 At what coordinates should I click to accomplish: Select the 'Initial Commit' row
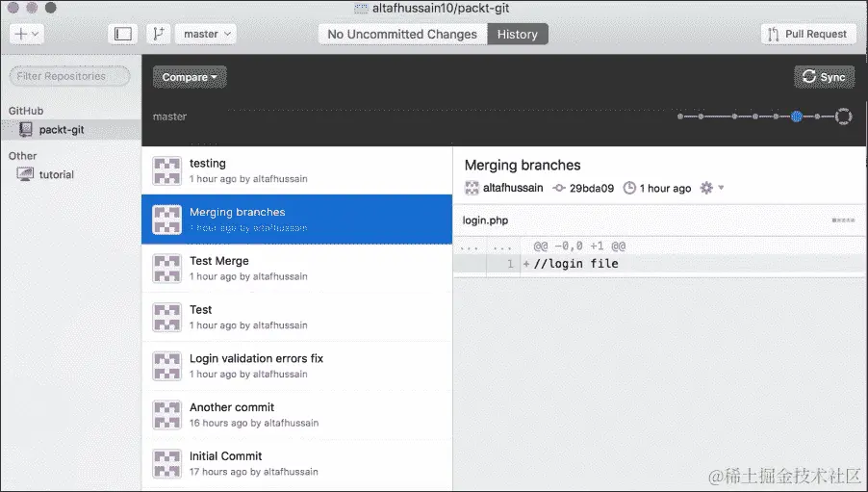[296, 463]
